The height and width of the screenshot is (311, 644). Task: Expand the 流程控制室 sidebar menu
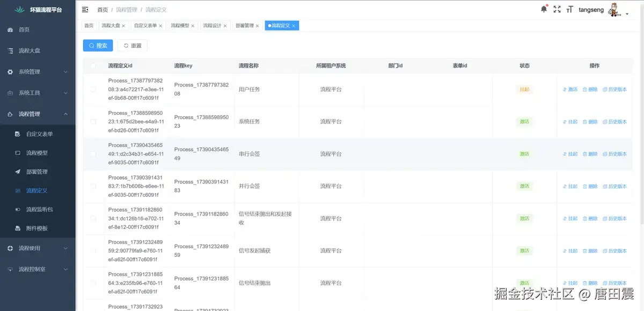pos(38,269)
